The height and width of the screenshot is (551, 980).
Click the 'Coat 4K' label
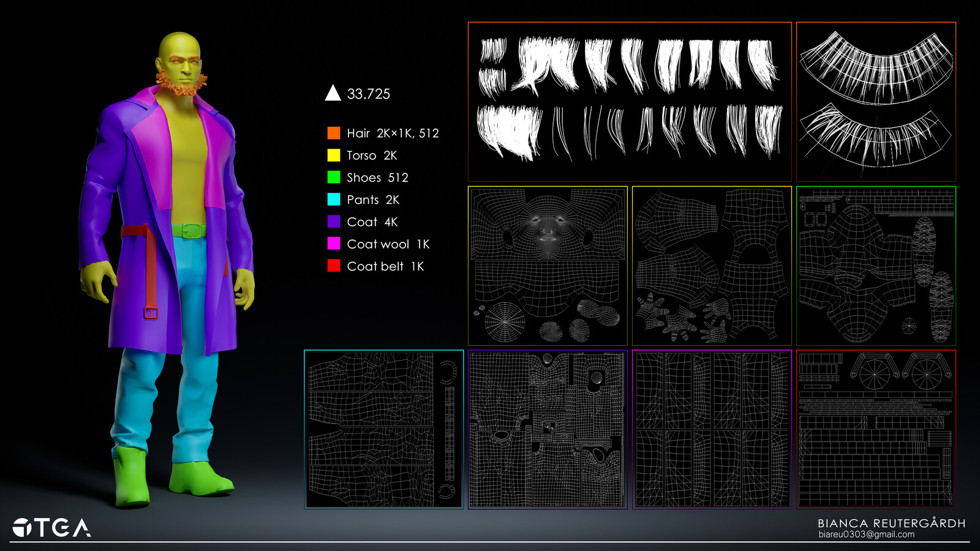click(x=372, y=222)
